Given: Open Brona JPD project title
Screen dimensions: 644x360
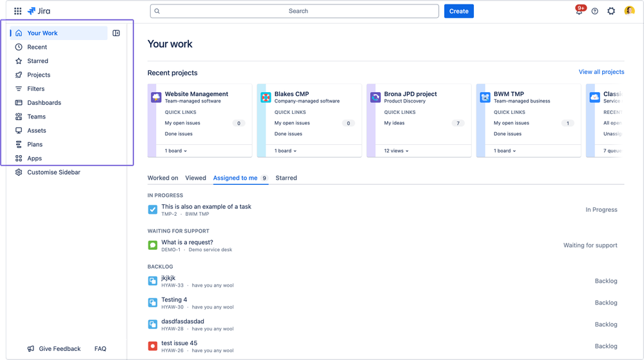Looking at the screenshot, I should coord(410,94).
